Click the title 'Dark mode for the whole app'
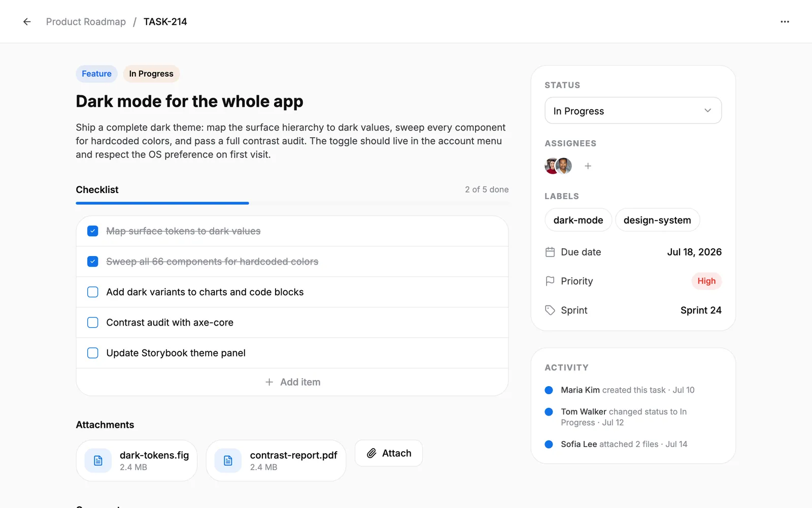This screenshot has height=508, width=812. [189, 102]
